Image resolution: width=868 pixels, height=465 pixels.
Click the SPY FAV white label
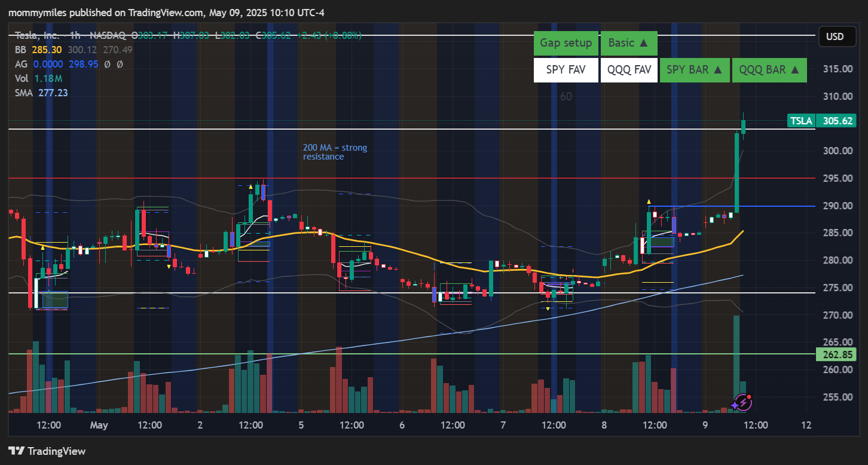pos(566,70)
